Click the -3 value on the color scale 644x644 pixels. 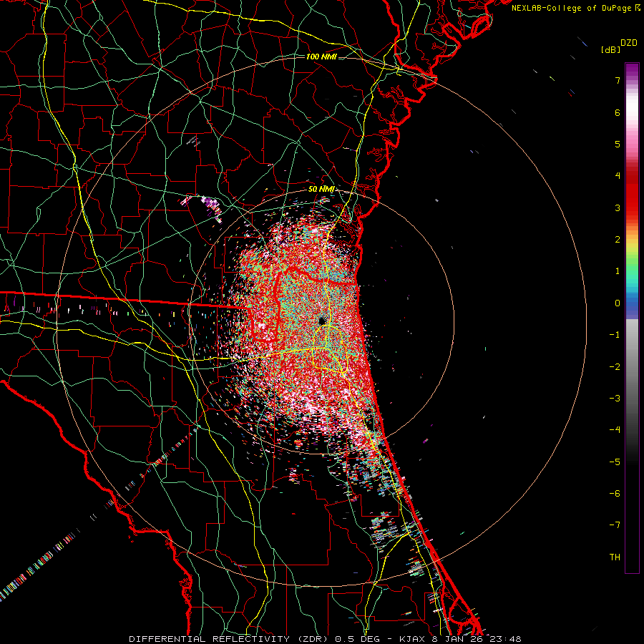pyautogui.click(x=615, y=399)
